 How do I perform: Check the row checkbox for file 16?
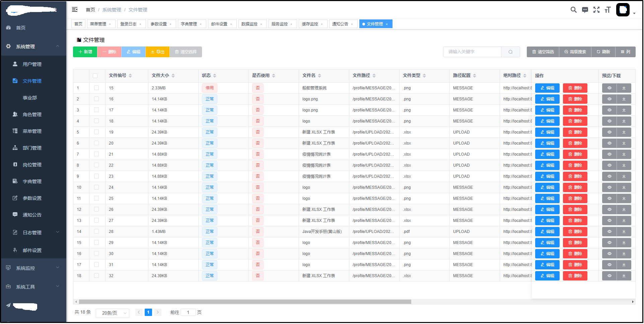click(96, 99)
